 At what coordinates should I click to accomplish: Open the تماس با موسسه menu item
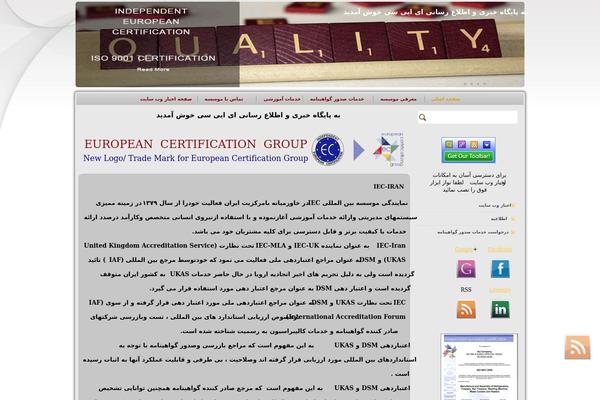coord(223,99)
